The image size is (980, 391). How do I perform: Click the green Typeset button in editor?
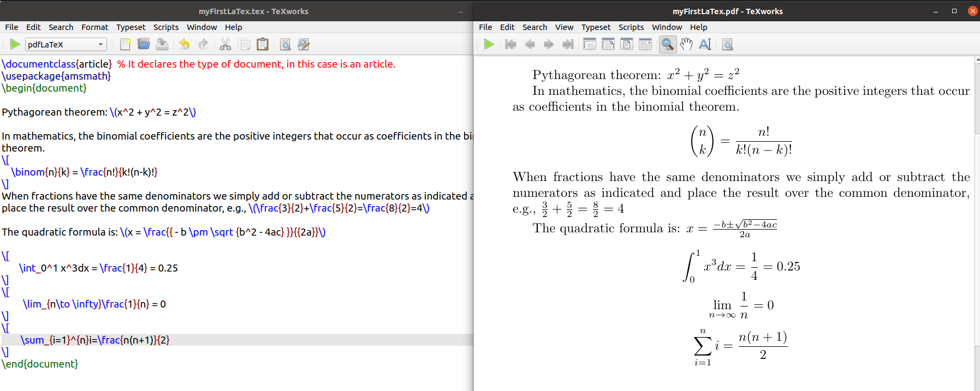tap(15, 45)
